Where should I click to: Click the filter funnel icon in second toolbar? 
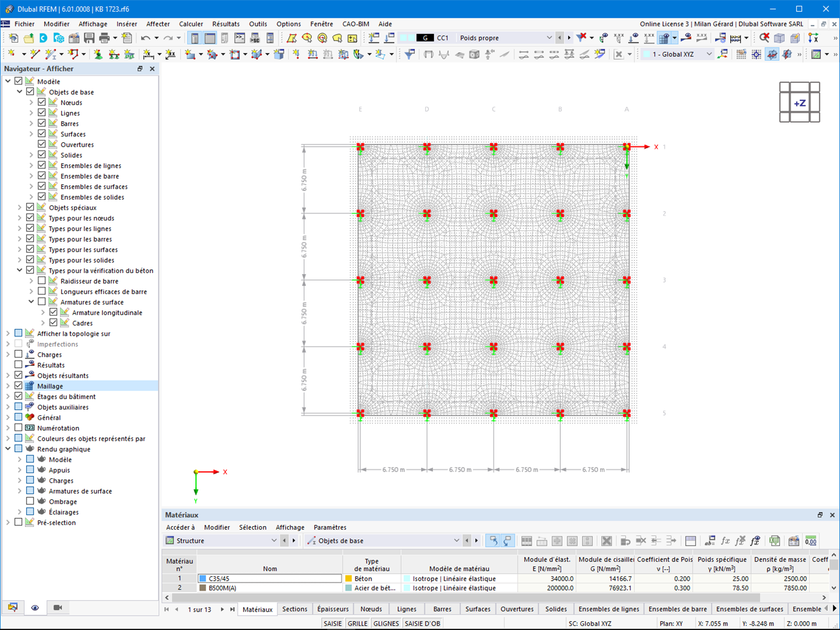point(410,54)
